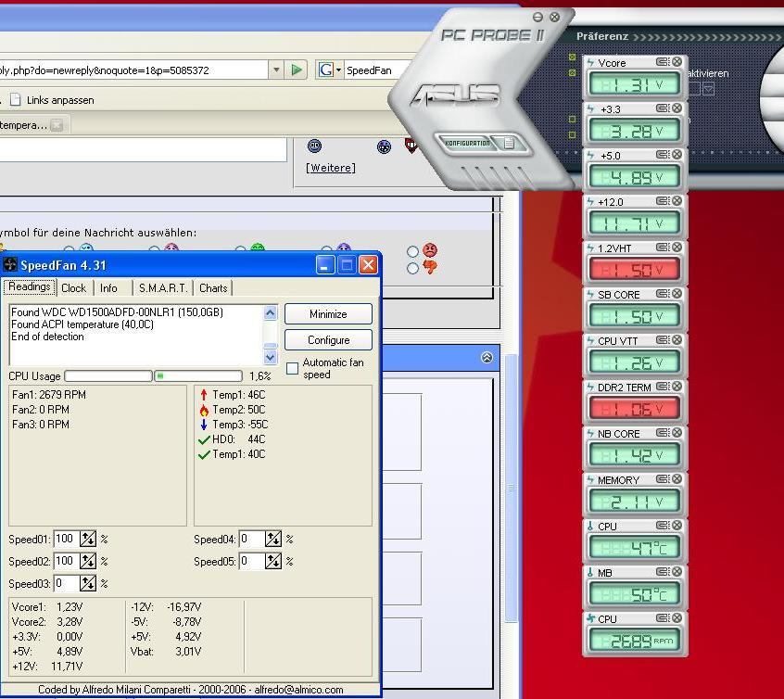Open settings icon on the CPU fan RPM panel
Image resolution: width=784 pixels, height=699 pixels.
pos(663,618)
